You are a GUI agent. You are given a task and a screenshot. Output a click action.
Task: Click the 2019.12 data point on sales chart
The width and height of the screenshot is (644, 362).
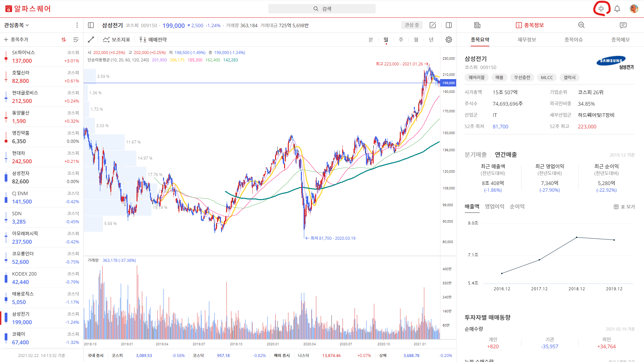[614, 240]
